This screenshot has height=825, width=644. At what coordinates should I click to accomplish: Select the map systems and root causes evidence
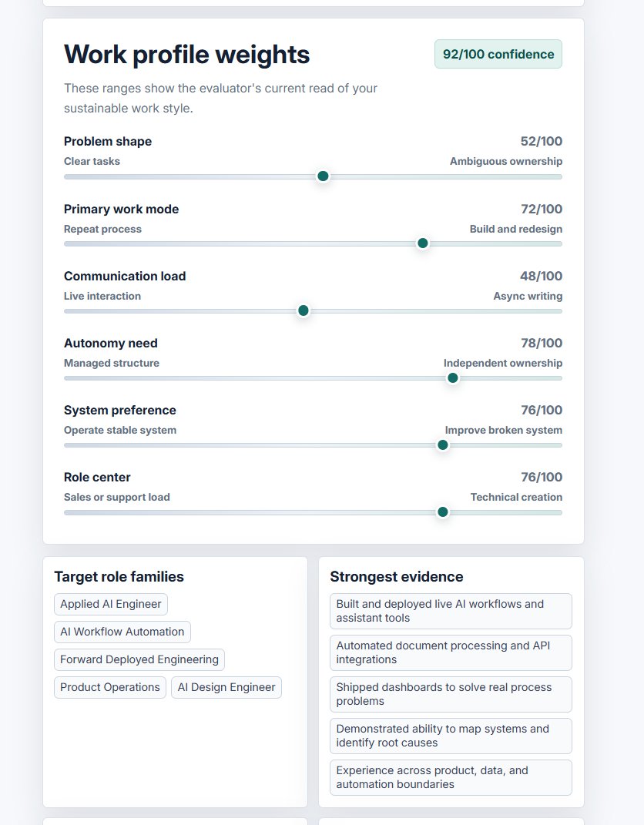click(x=451, y=736)
